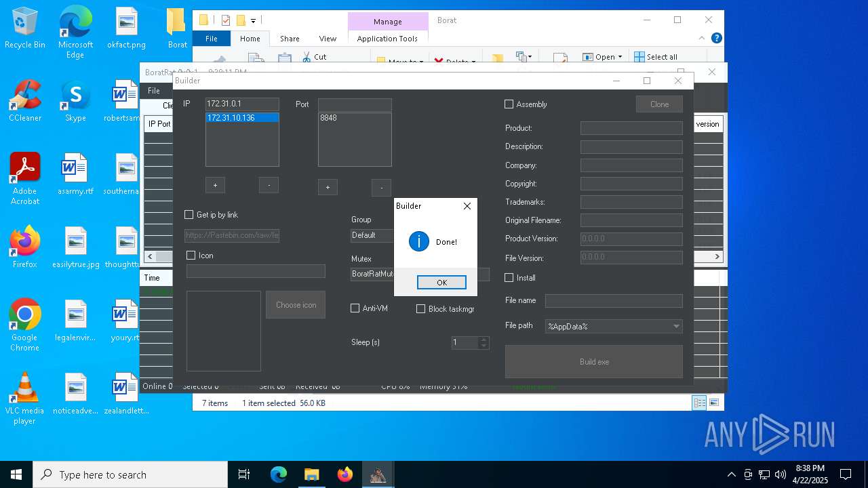868x488 pixels.
Task: Enable the Get ip by link checkbox
Action: coord(189,215)
